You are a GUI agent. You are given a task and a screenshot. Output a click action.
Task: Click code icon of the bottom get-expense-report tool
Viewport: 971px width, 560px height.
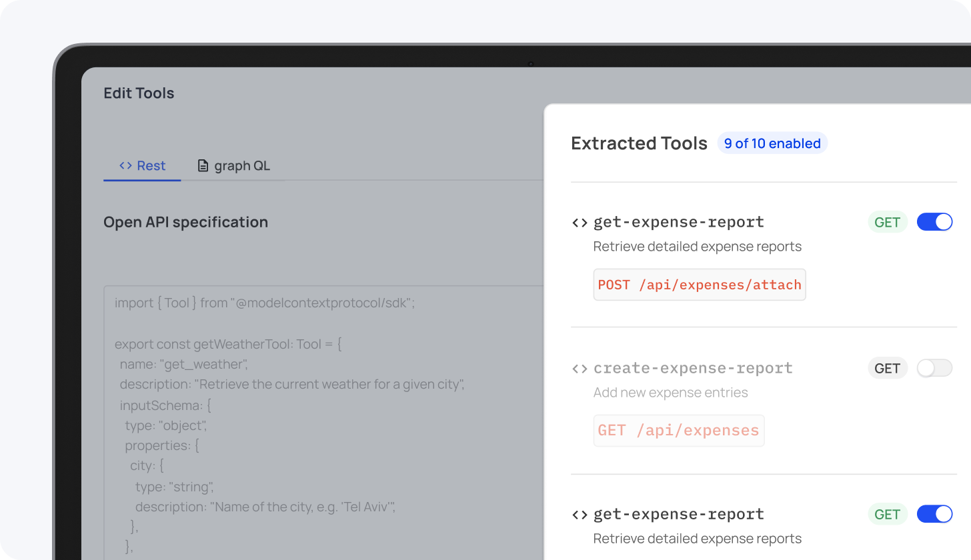tap(580, 515)
